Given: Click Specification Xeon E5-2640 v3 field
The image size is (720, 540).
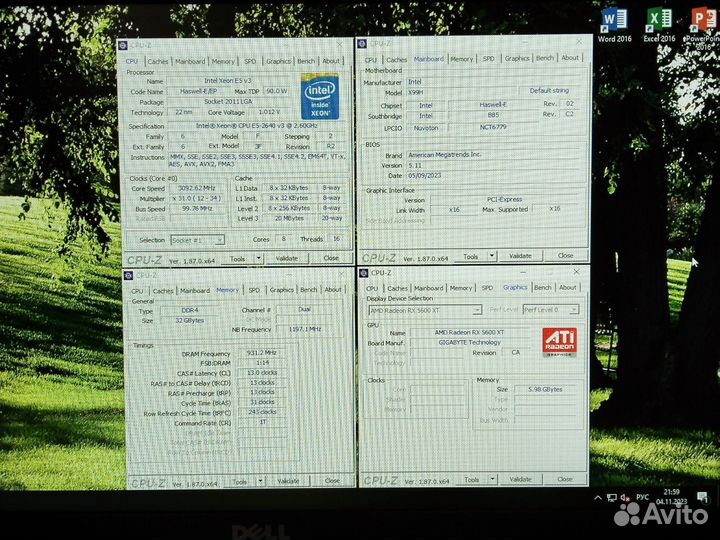Looking at the screenshot, I should [x=256, y=125].
